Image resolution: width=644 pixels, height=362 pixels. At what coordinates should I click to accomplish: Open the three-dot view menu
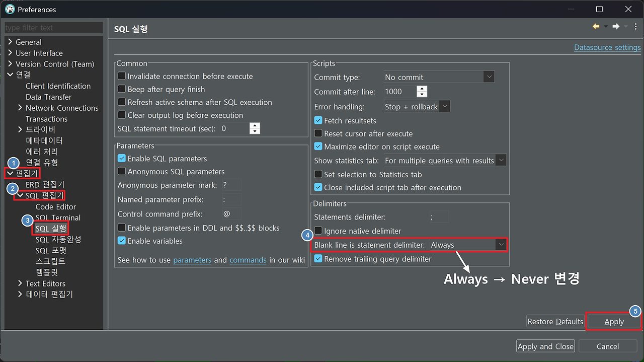(x=635, y=26)
